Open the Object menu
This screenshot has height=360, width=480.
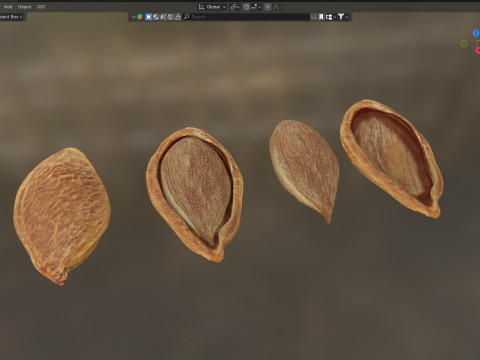pos(24,7)
